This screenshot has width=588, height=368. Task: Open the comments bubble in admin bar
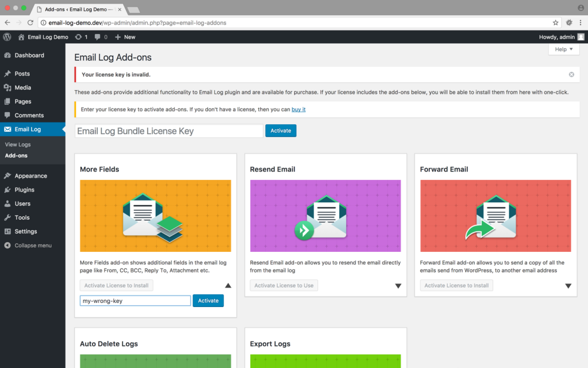click(x=101, y=37)
